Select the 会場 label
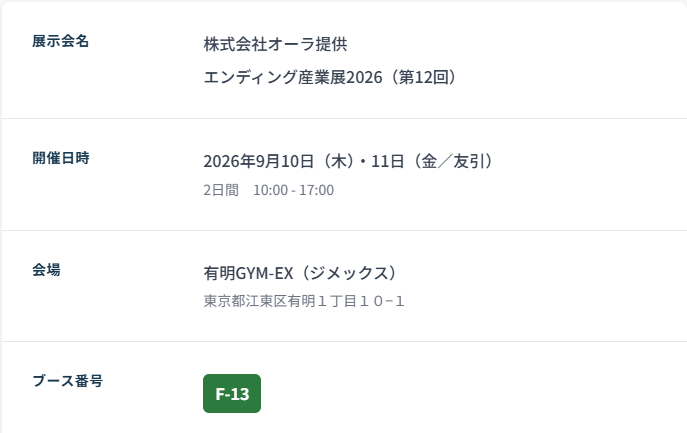Viewport: 687px width, 433px height. pos(46,270)
